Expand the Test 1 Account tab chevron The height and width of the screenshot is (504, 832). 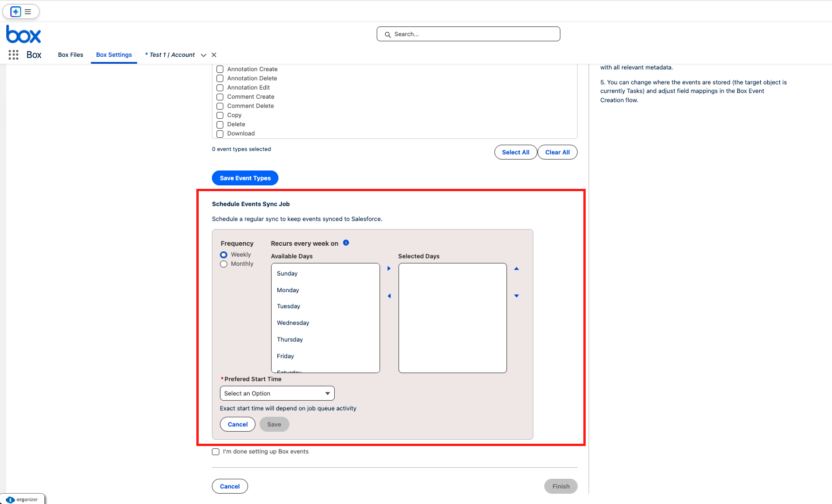point(203,55)
